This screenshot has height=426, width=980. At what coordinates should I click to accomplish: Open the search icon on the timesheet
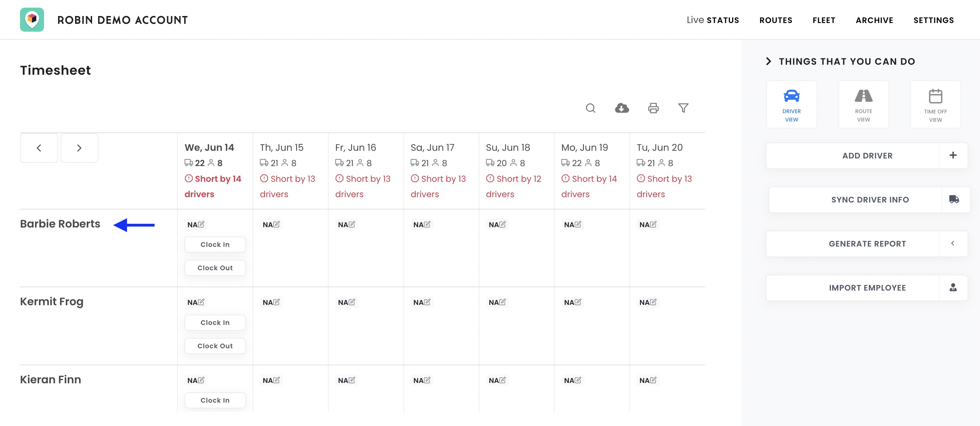tap(591, 108)
